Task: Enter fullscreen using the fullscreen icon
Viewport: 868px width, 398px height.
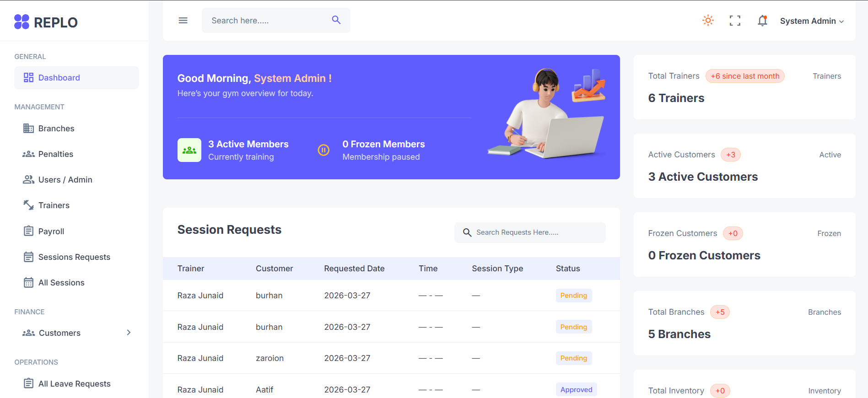Action: tap(735, 21)
